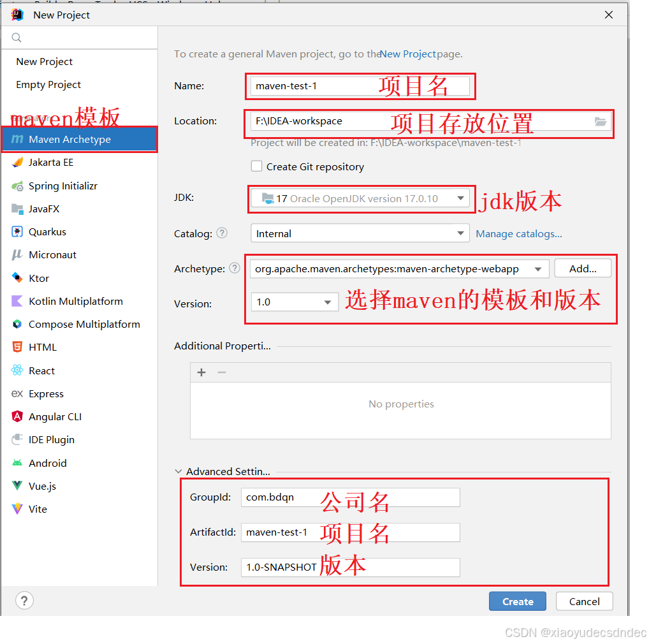The image size is (649, 644).
Task: Select the IDE Plugin generator label
Action: 52,440
